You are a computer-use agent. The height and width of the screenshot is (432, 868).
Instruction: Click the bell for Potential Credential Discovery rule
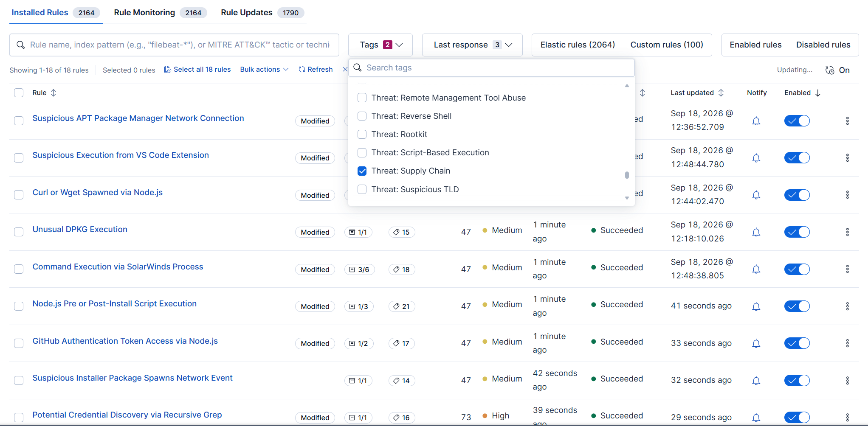pos(756,418)
